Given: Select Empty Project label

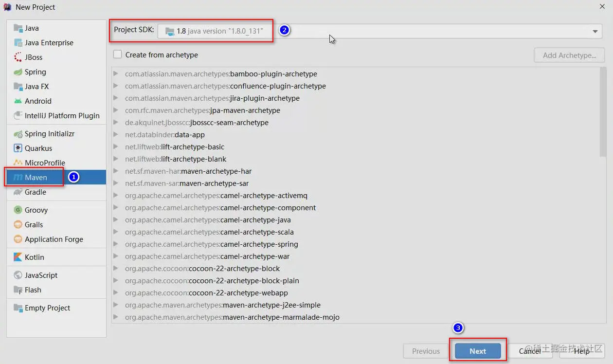Looking at the screenshot, I should (48, 308).
